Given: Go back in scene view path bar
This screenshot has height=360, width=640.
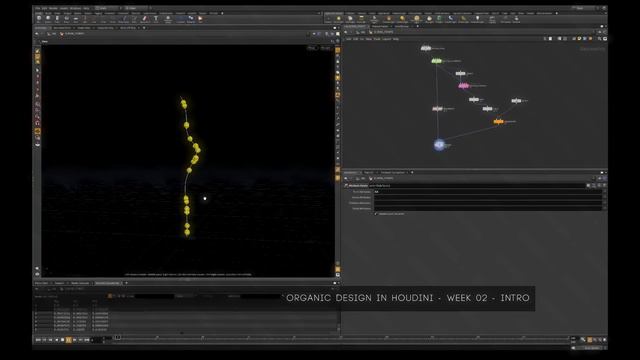Looking at the screenshot, I should (x=37, y=33).
